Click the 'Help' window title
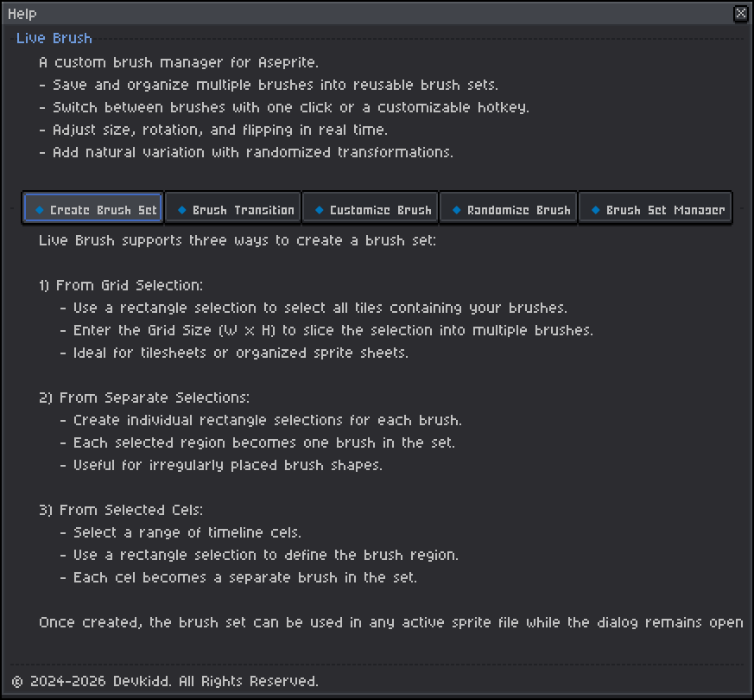 tap(22, 14)
